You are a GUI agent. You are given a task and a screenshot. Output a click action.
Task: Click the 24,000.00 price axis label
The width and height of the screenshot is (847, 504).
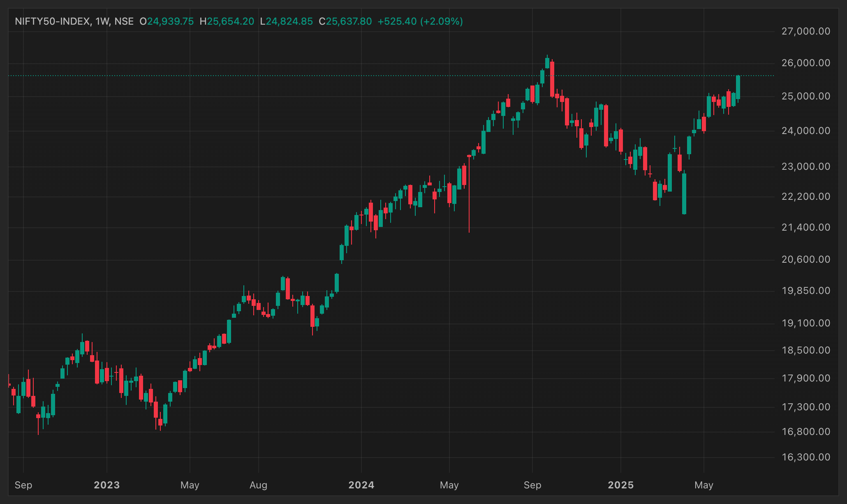pyautogui.click(x=805, y=131)
